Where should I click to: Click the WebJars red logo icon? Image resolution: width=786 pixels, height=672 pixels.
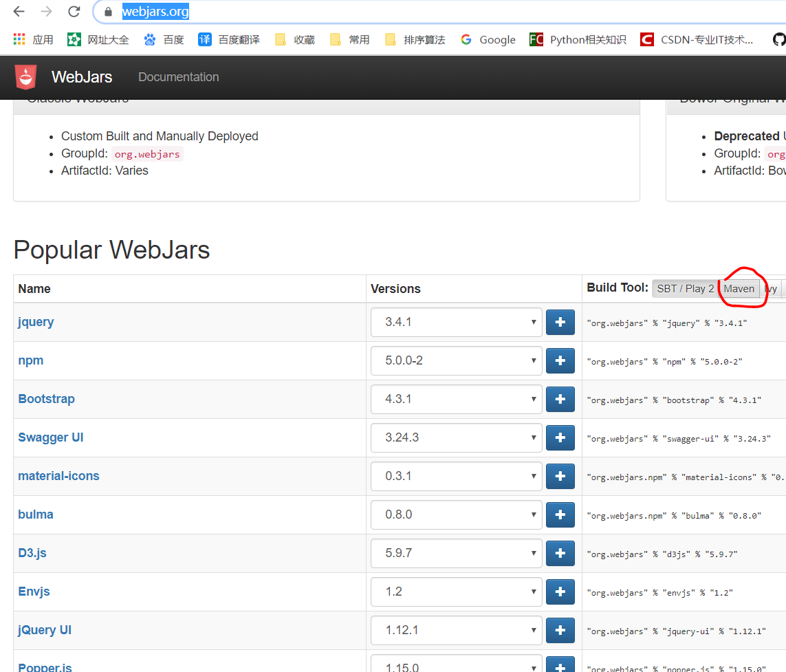tap(25, 77)
